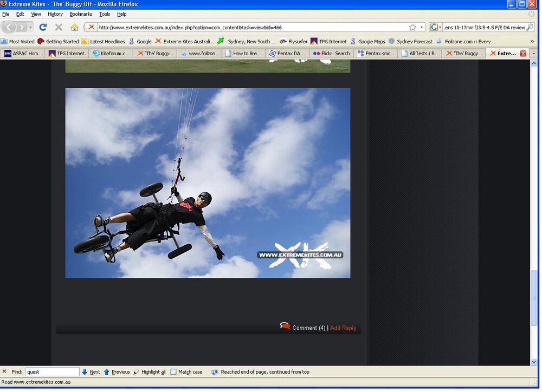Open the Google search engine dropdown
Viewport: 542px width, 392px height.
(x=436, y=27)
